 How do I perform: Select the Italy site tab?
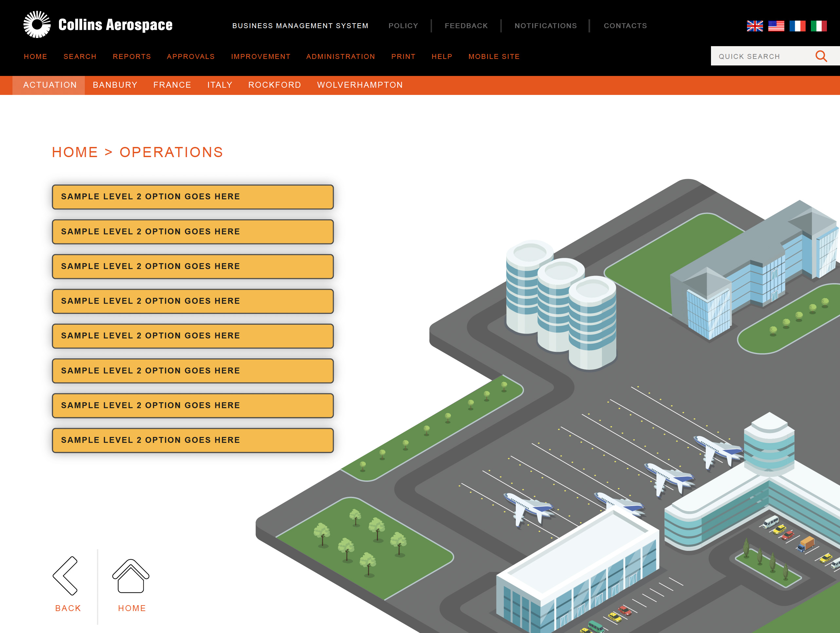coord(219,85)
